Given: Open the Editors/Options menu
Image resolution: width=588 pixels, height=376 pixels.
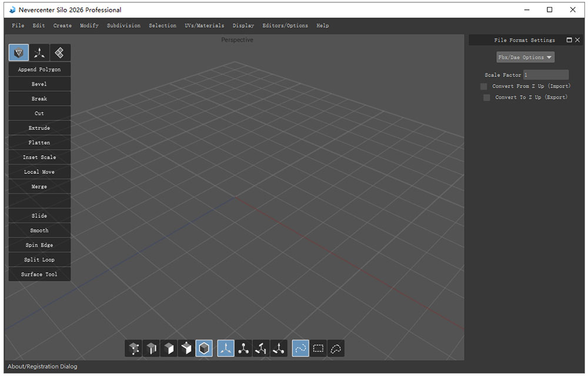Looking at the screenshot, I should pyautogui.click(x=285, y=26).
